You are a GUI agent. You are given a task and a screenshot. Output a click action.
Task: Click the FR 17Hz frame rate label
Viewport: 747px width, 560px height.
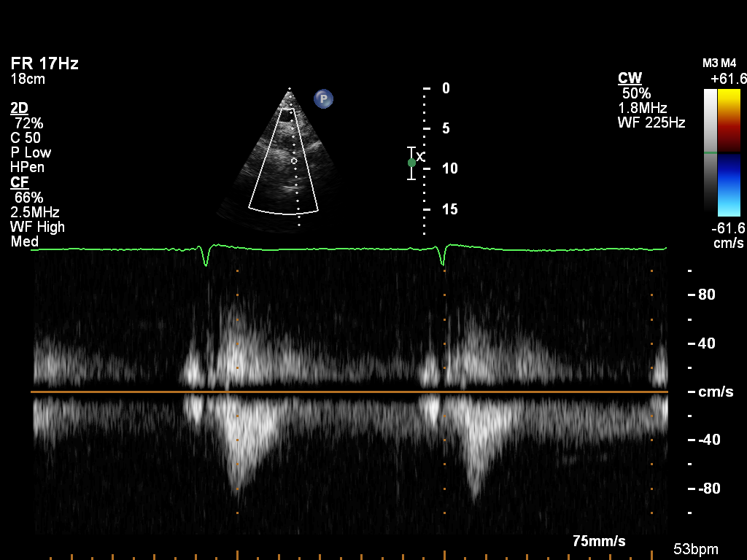44,64
